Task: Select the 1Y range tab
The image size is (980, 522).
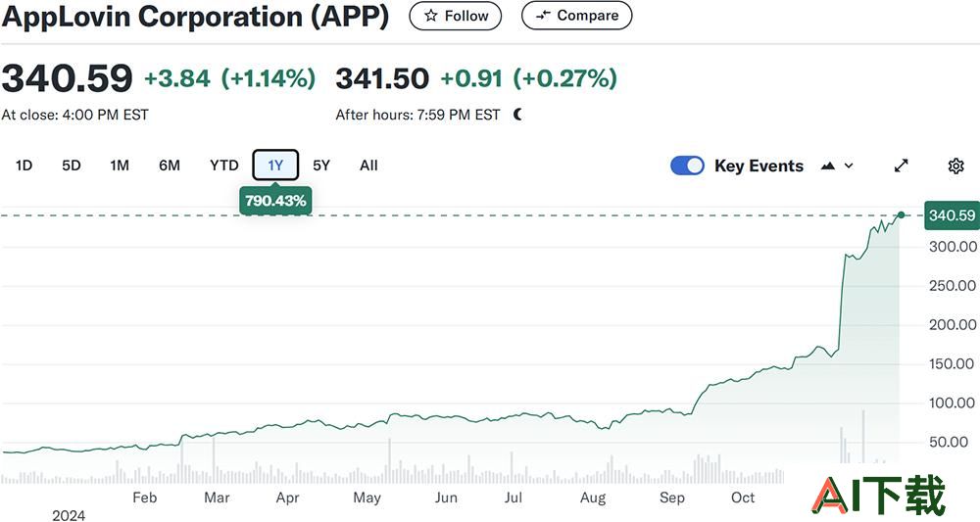Action: (x=275, y=166)
